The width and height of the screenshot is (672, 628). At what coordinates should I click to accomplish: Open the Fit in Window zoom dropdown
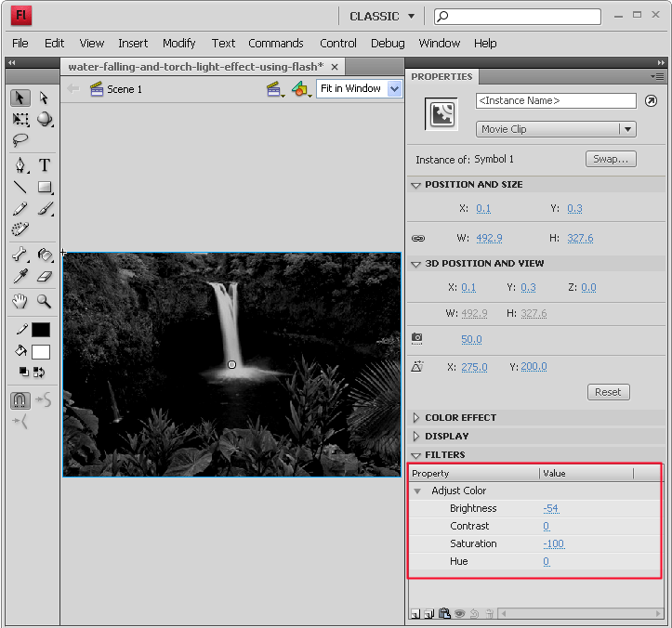coord(359,88)
